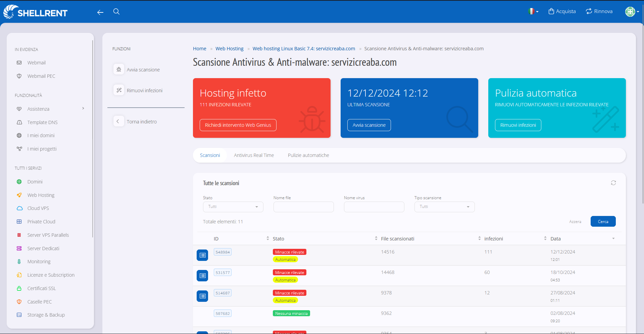Click the Domini green globe icon
Screen dimensions: 644x334
point(19,182)
